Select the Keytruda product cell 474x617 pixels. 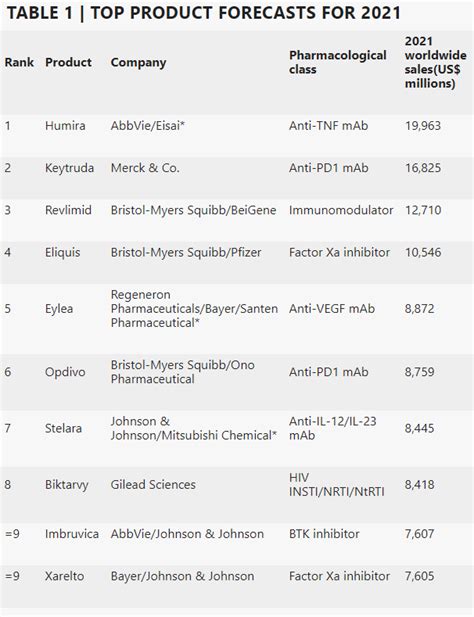[x=70, y=168]
